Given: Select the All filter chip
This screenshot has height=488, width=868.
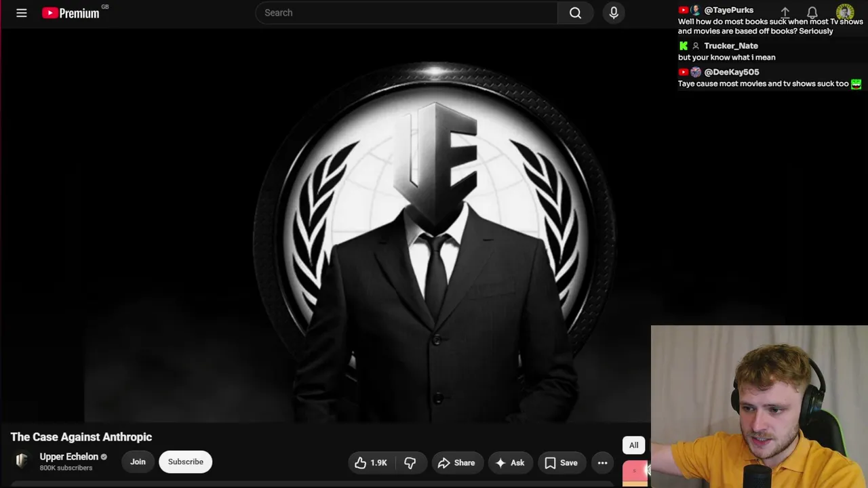Looking at the screenshot, I should 633,445.
